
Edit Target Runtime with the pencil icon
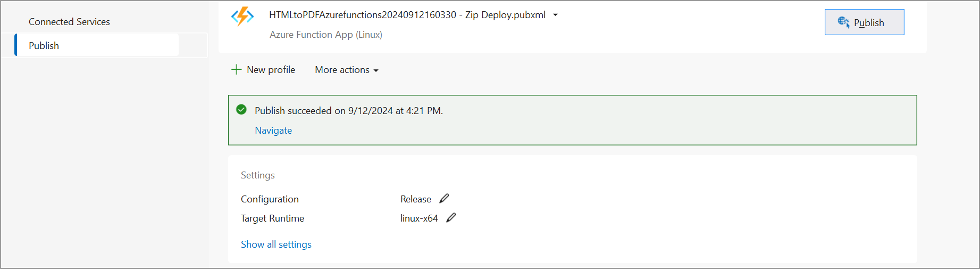[451, 218]
